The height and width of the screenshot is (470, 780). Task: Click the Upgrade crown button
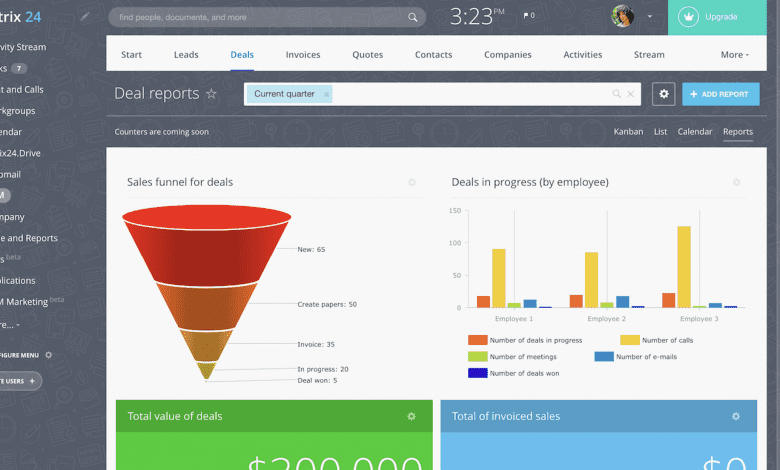tap(717, 17)
